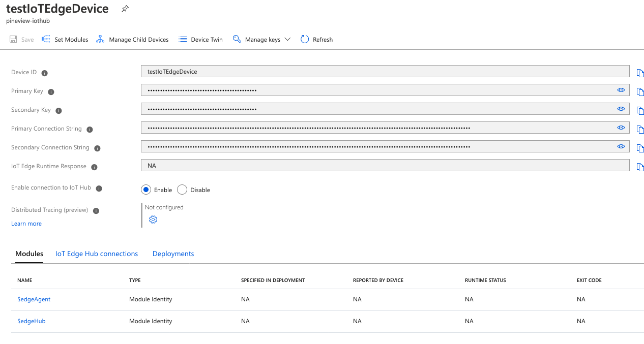Show the Primary Key value

tap(621, 90)
